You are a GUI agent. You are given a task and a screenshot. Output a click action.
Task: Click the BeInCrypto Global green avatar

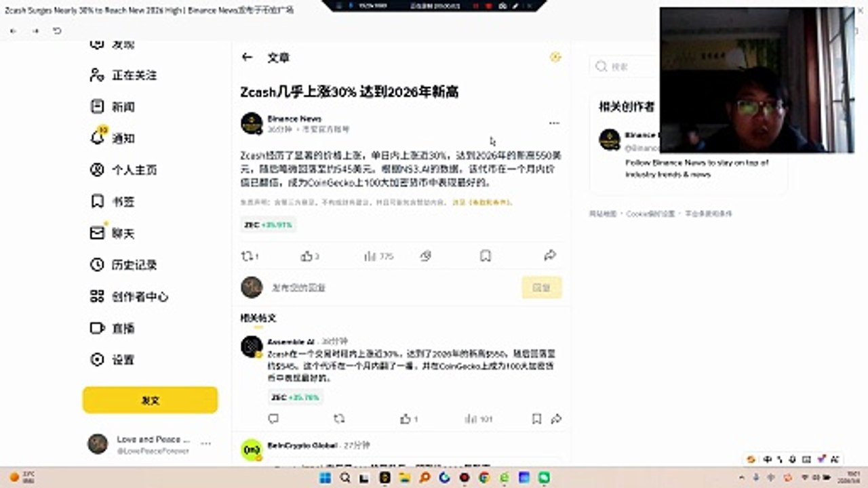coord(252,450)
